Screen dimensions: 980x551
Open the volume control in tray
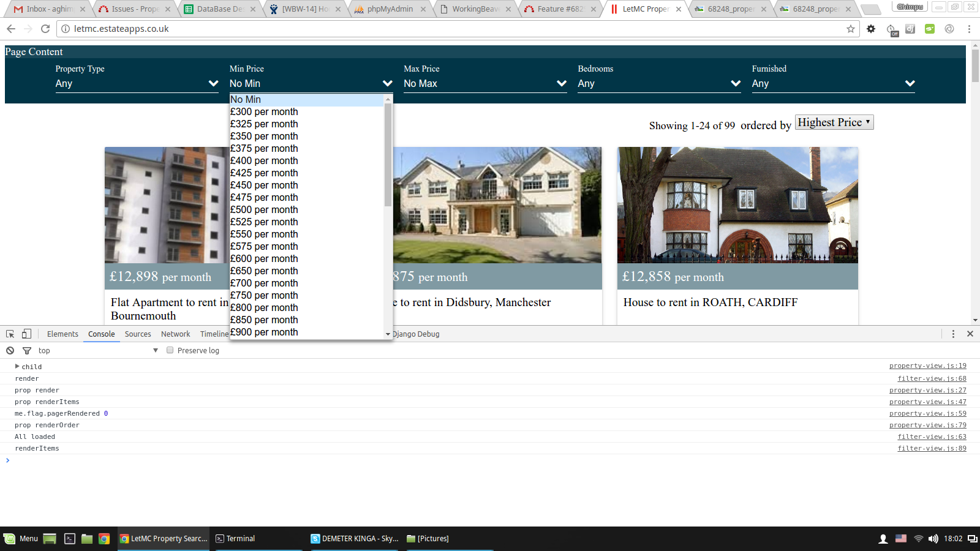tap(933, 539)
